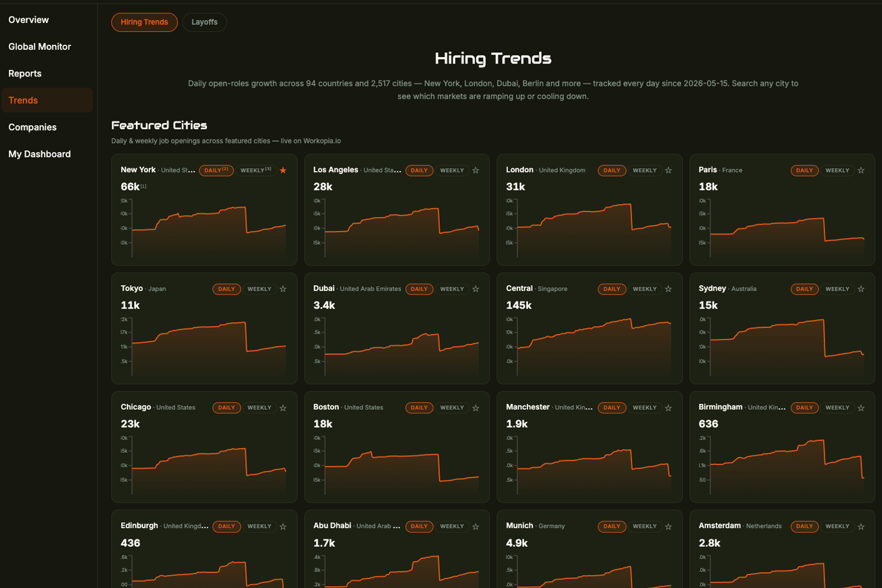882x588 pixels.
Task: Switch to the Layoffs tab
Action: [x=205, y=22]
